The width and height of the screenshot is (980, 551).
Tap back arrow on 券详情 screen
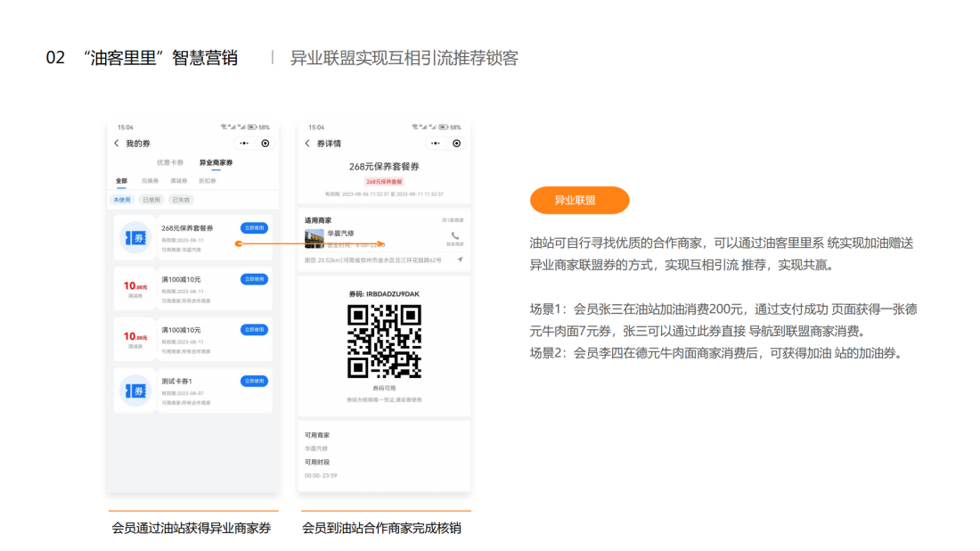click(x=307, y=144)
